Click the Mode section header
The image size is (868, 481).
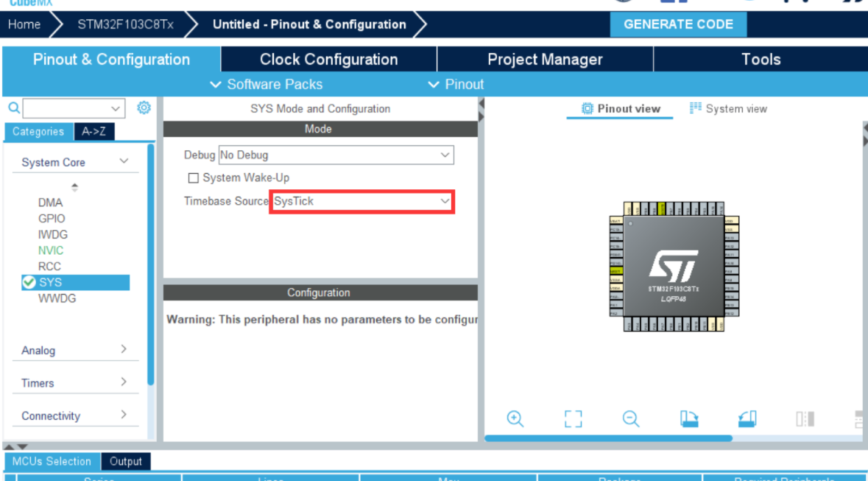coord(320,129)
